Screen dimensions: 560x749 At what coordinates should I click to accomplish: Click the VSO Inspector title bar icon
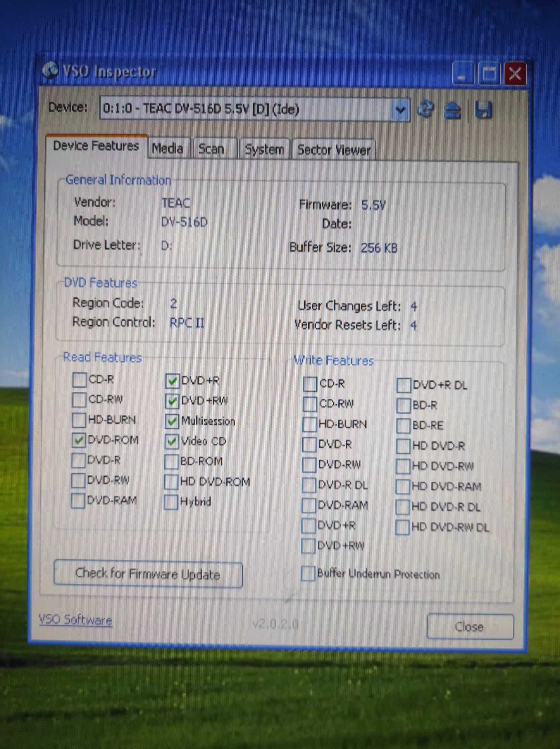pyautogui.click(x=50, y=71)
